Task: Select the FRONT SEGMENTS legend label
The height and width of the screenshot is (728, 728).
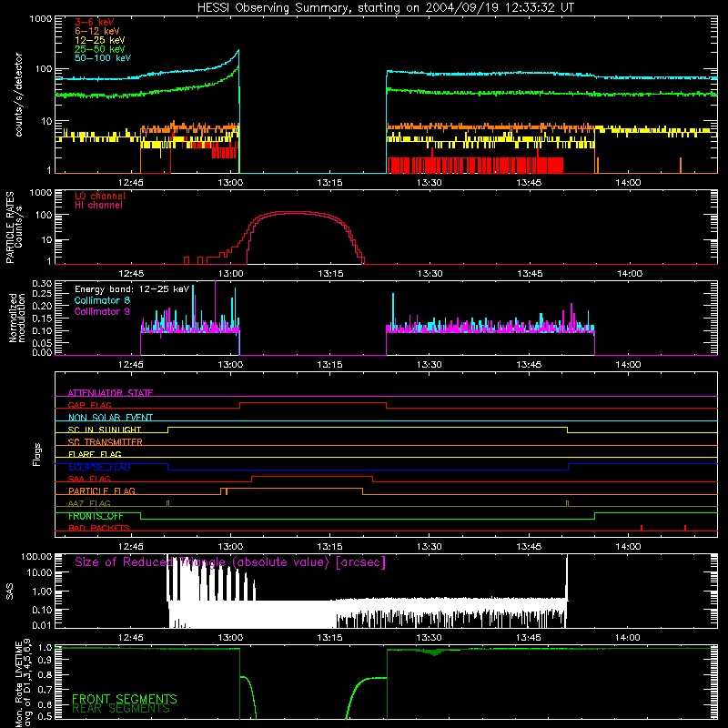Action: [125, 699]
